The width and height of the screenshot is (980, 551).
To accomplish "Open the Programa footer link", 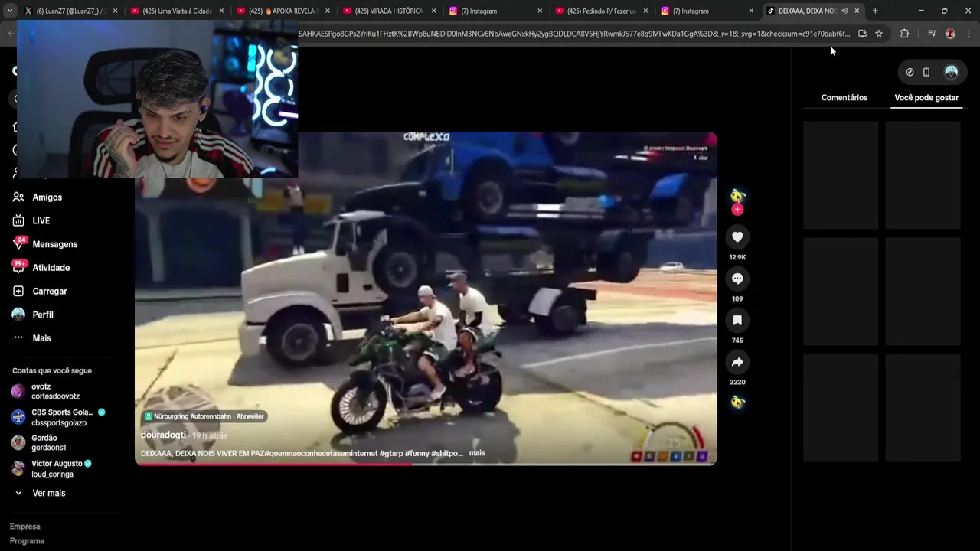I will click(x=27, y=541).
